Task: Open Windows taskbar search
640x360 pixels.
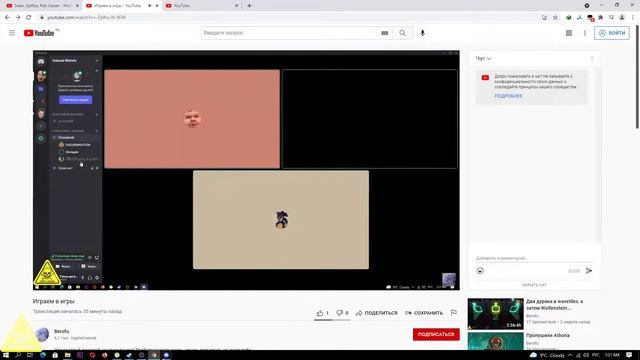Action: click(18, 355)
